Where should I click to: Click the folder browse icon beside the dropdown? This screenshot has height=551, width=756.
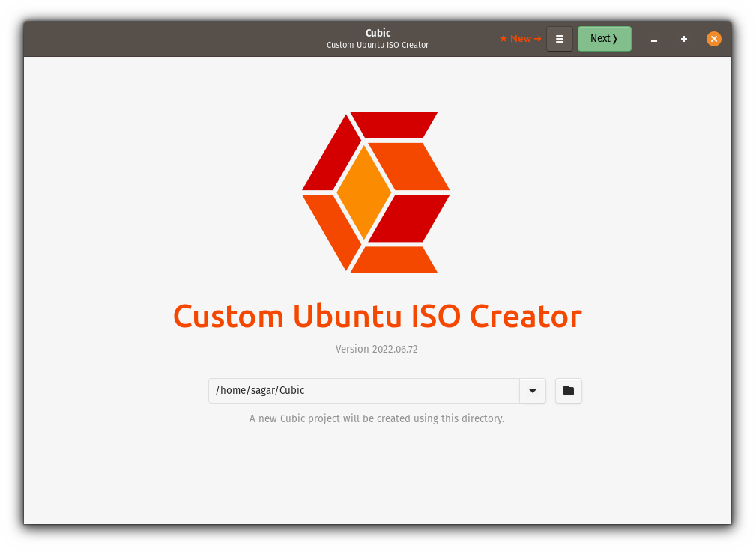[568, 390]
